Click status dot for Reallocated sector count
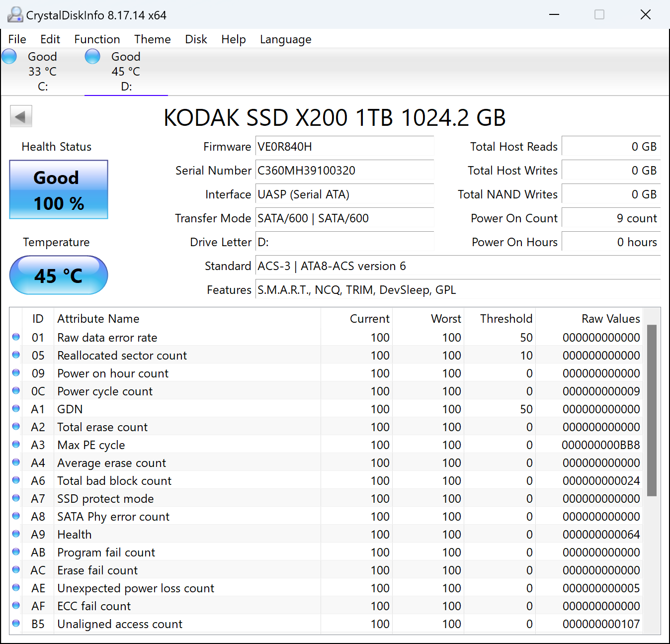This screenshot has height=644, width=670. click(16, 355)
